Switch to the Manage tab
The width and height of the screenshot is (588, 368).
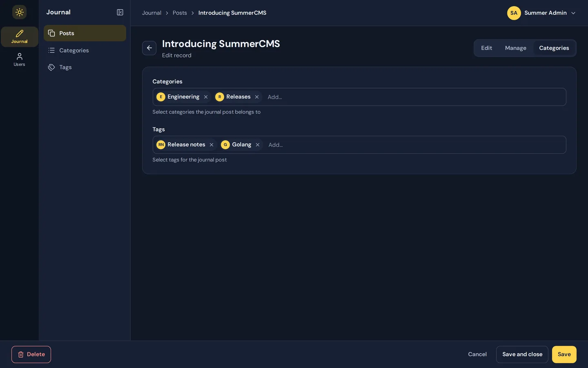515,48
